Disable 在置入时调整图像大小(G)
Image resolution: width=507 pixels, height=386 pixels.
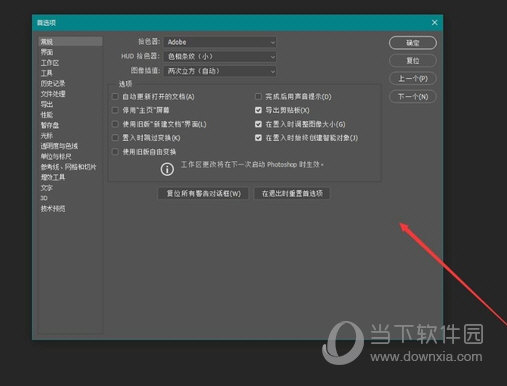[x=258, y=124]
